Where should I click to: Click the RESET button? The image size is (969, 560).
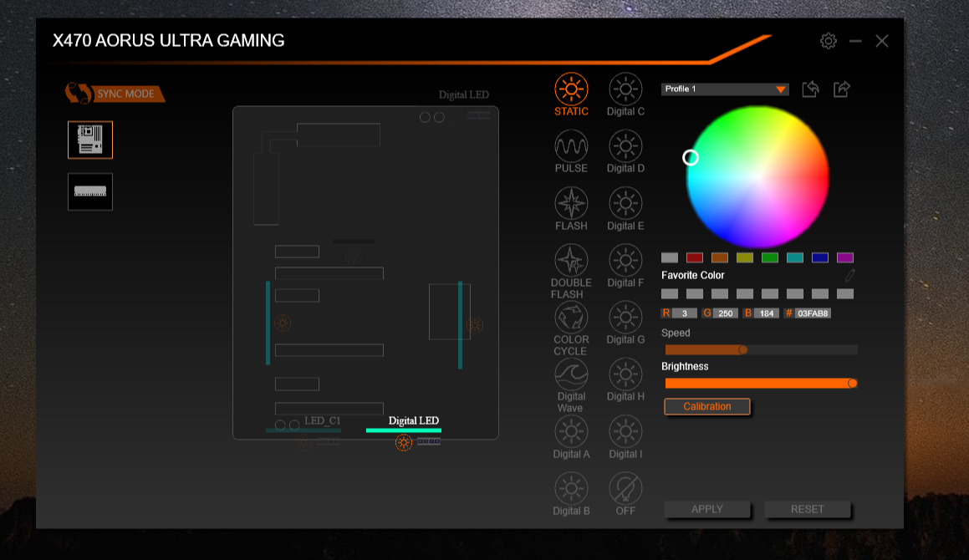click(x=807, y=509)
